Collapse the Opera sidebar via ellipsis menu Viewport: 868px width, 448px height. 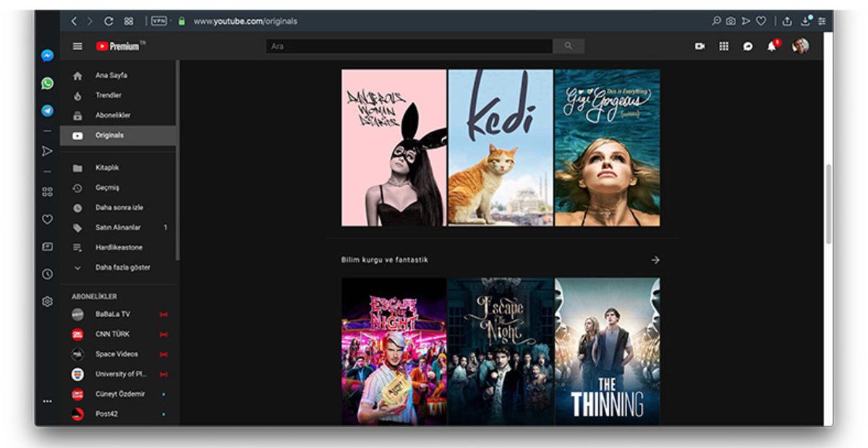tap(46, 401)
